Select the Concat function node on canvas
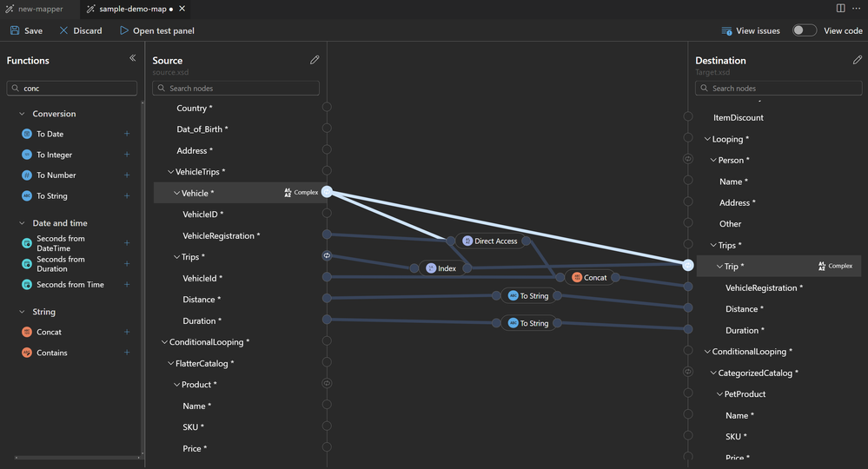868x469 pixels. coord(590,278)
